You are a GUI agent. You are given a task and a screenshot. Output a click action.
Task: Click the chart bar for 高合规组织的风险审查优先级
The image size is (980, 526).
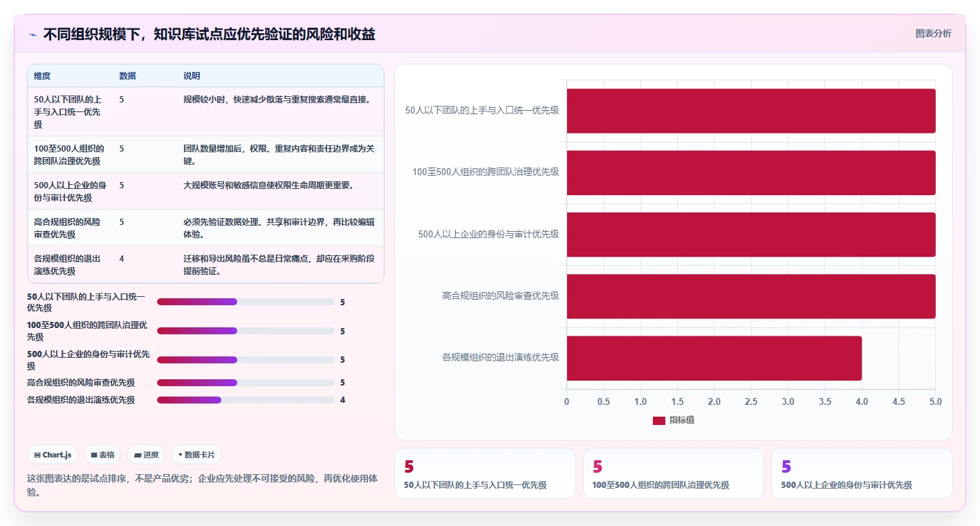click(751, 296)
